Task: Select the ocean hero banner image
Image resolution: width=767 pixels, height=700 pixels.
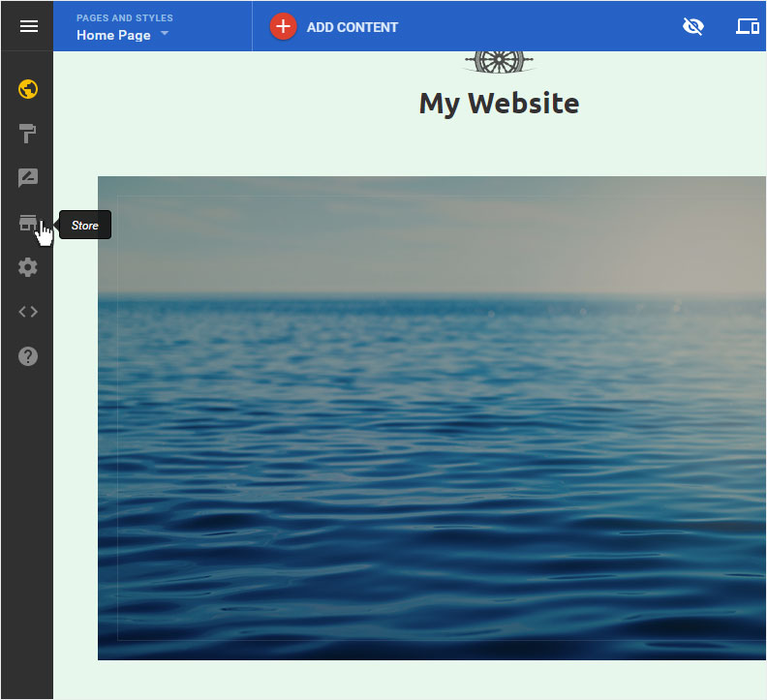Action: tap(432, 417)
